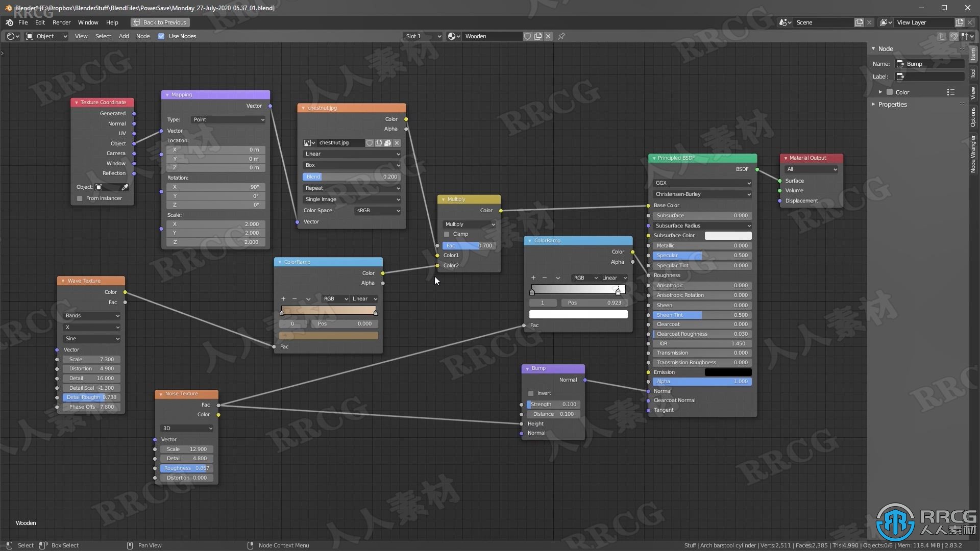
Task: Click the new scene copy icon
Action: (859, 22)
